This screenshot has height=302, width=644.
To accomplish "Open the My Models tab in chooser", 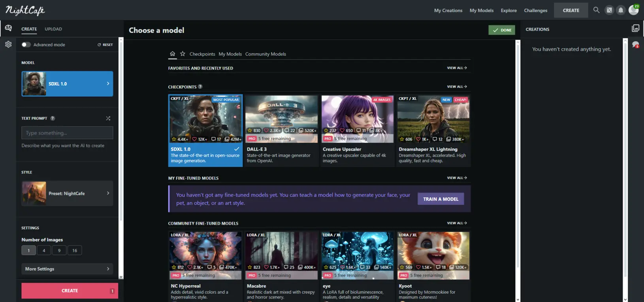I will coord(230,54).
